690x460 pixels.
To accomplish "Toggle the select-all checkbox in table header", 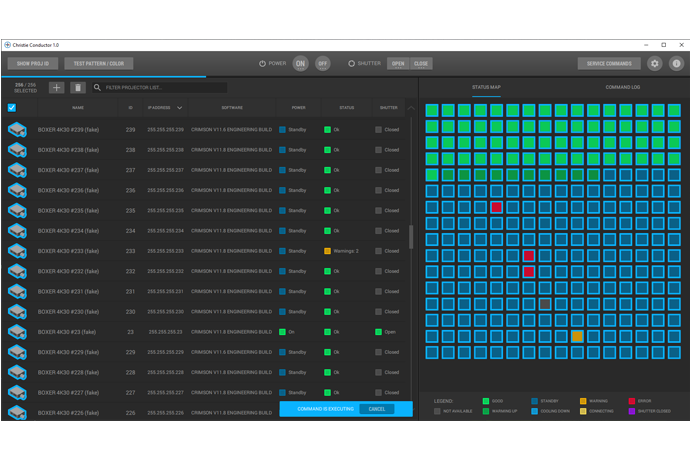I will pos(12,108).
